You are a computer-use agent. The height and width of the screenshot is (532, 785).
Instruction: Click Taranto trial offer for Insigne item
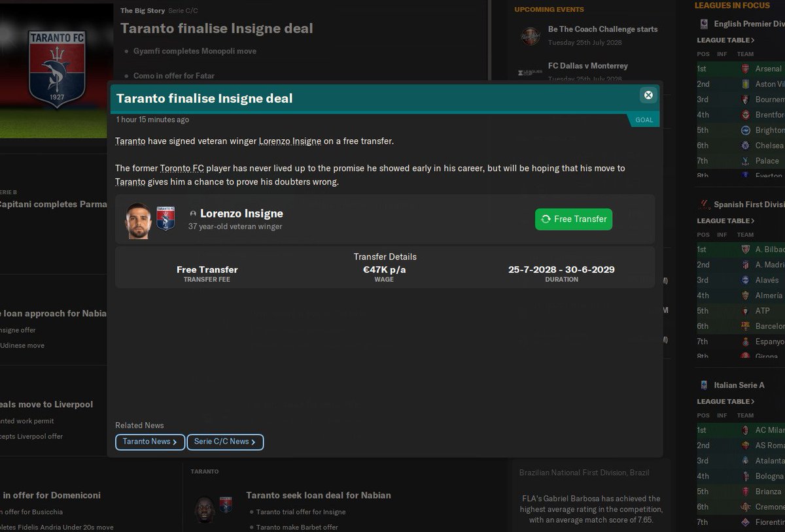point(301,512)
